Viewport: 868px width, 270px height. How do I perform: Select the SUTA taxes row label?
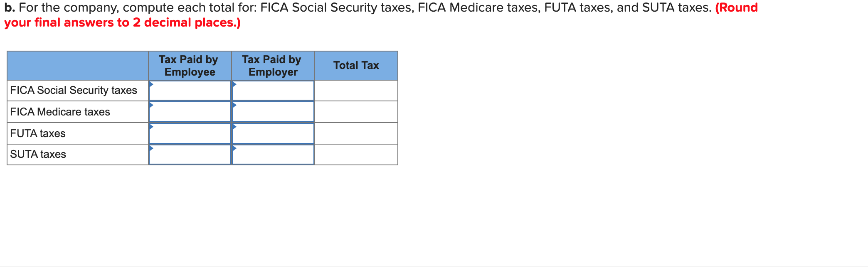pos(38,155)
